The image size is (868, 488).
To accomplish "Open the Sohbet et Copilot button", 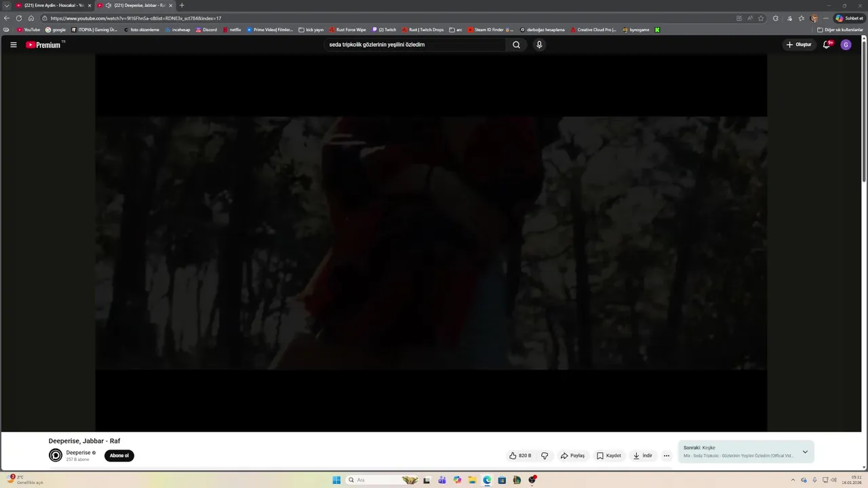I will click(x=850, y=18).
